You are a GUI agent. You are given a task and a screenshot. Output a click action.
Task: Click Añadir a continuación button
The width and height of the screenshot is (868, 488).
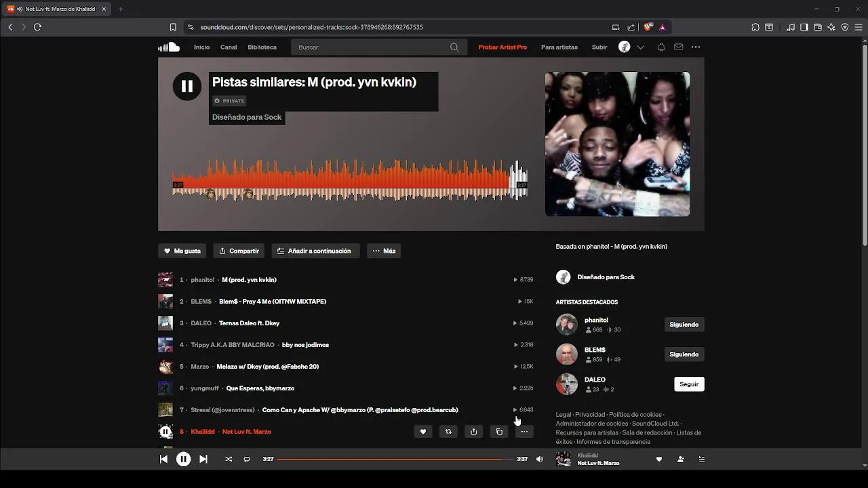315,251
